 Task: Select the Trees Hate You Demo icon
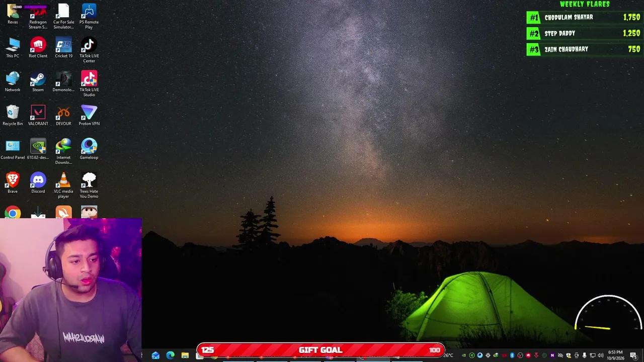(89, 186)
